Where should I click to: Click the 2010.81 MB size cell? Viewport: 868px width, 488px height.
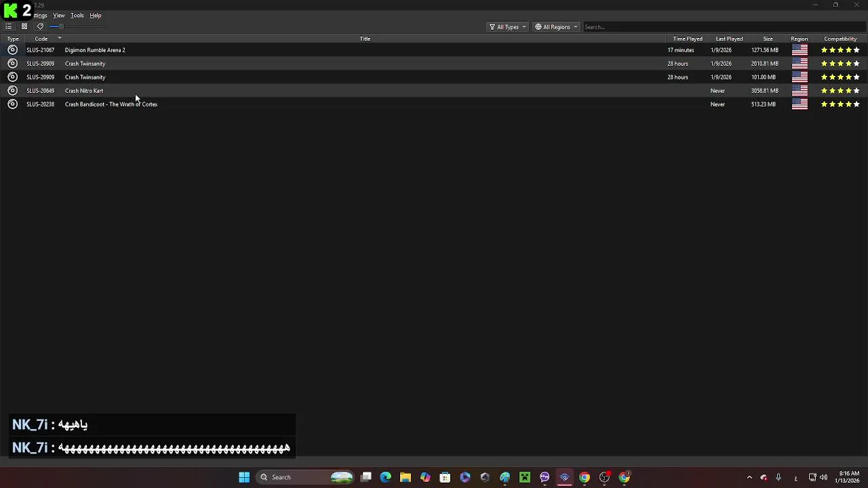coord(764,64)
